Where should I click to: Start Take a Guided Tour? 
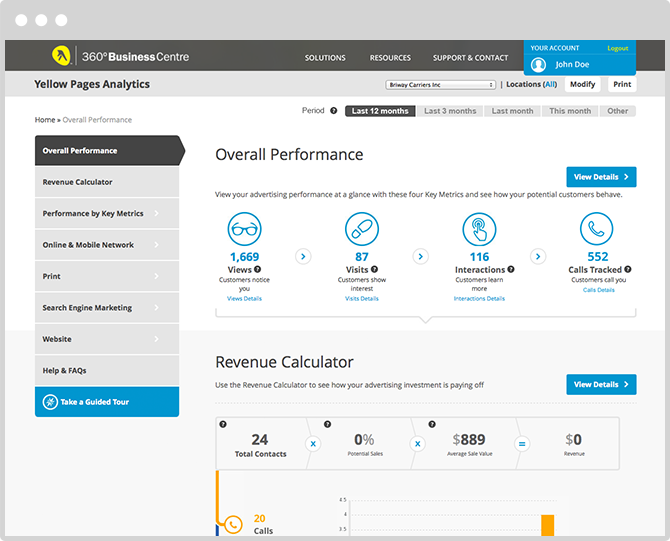pyautogui.click(x=107, y=402)
